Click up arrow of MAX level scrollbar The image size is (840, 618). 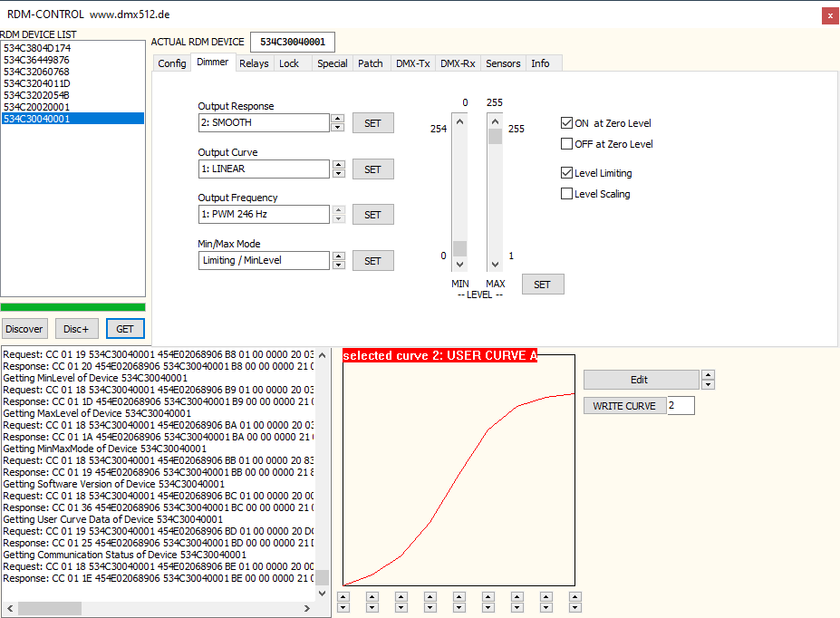click(496, 121)
